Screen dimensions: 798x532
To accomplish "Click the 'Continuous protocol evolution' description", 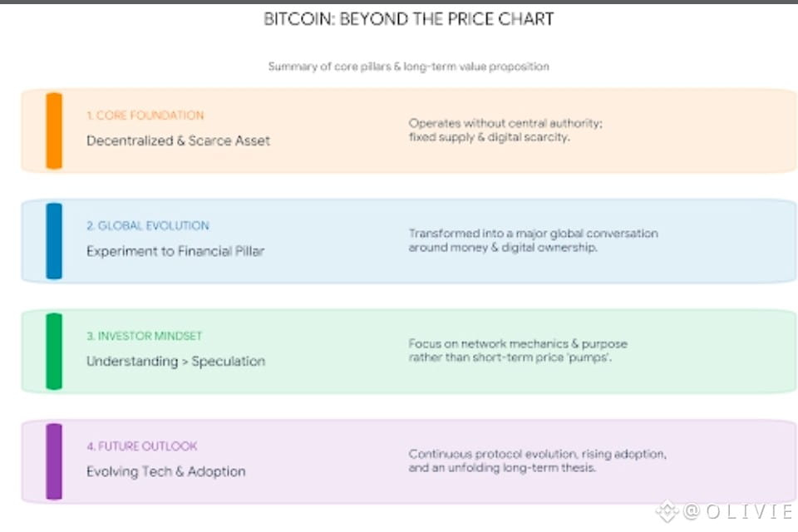I will [538, 461].
